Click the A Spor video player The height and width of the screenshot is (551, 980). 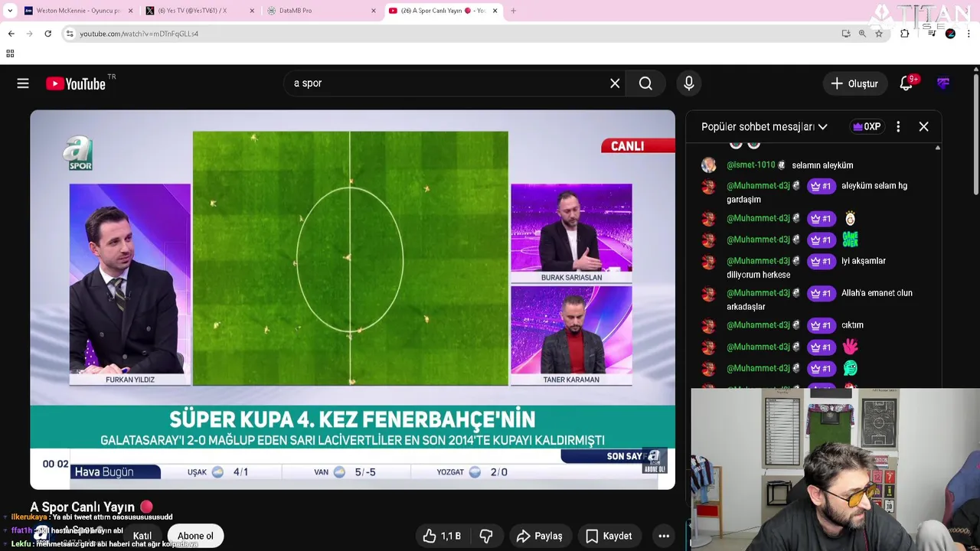[x=352, y=299]
